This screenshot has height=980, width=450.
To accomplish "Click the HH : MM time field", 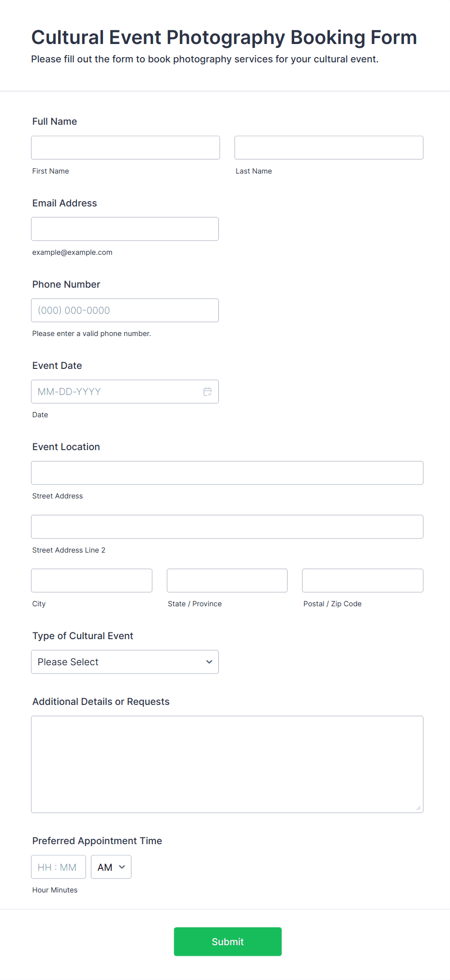I will pyautogui.click(x=58, y=867).
